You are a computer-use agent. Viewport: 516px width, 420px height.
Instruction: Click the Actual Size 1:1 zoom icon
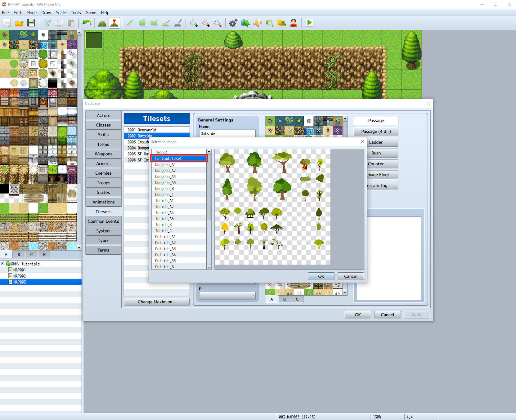pos(218,23)
